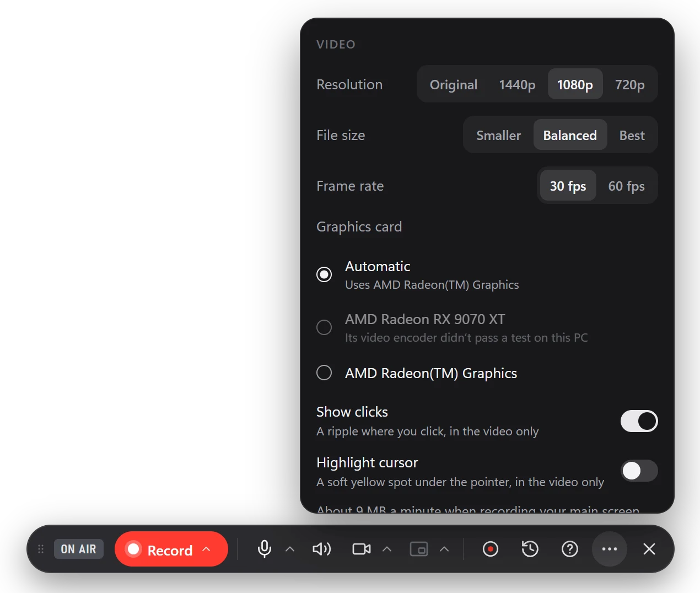The height and width of the screenshot is (593, 700).
Task: Turn off the Show clicks switch
Action: coord(639,421)
